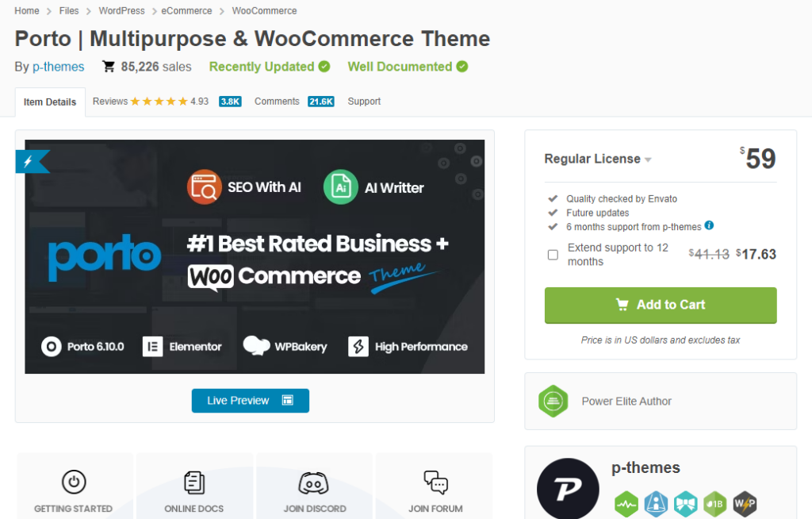
Task: Click the Join Forum chat bubbles icon
Action: 435,482
